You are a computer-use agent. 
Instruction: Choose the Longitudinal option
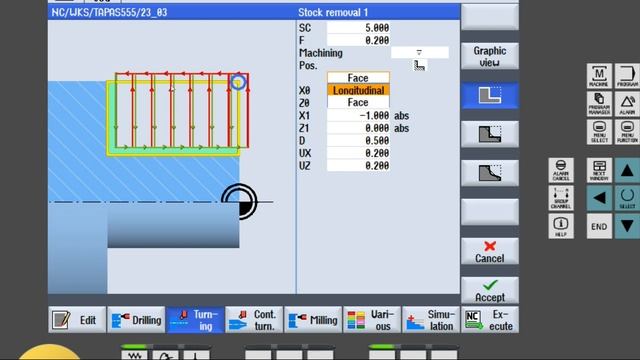point(358,90)
